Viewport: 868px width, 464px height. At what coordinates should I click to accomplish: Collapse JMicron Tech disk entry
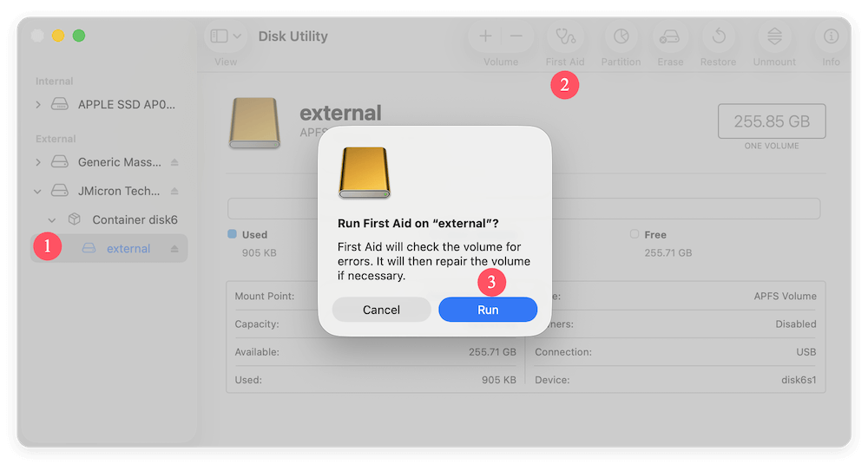[37, 192]
